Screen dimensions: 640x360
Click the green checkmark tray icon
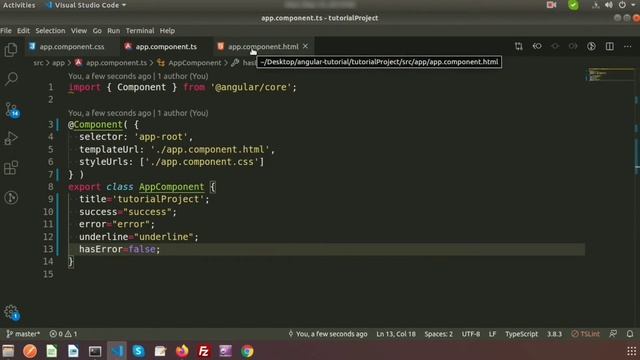click(x=573, y=5)
